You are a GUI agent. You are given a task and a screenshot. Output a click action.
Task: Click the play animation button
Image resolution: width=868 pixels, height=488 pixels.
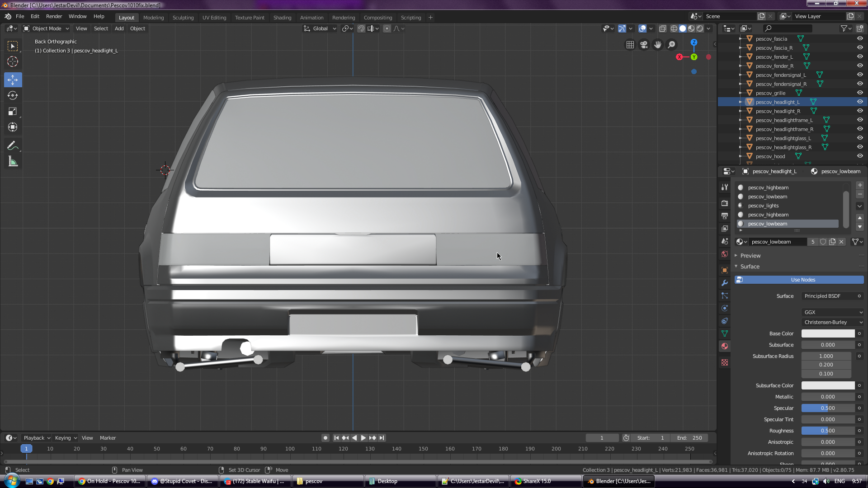[363, 438]
